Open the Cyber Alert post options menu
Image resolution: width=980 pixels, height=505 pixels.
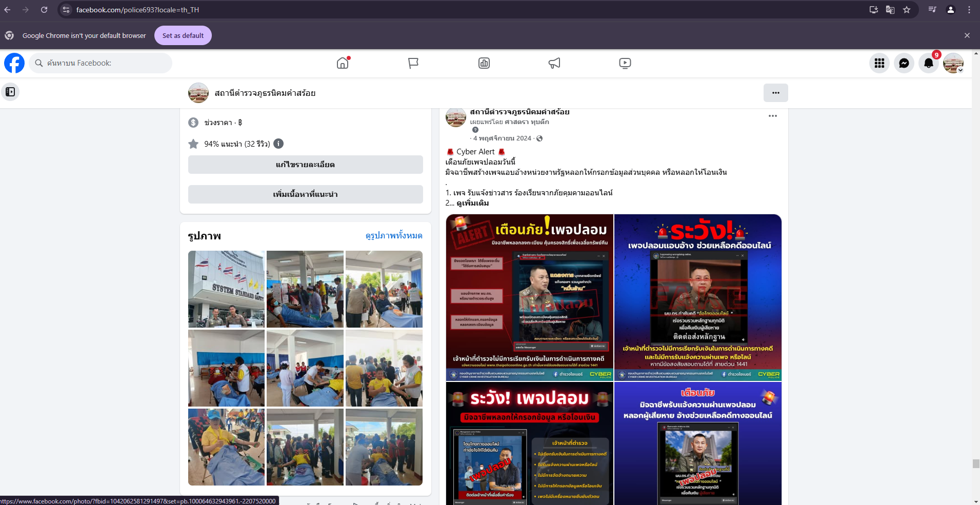point(772,116)
